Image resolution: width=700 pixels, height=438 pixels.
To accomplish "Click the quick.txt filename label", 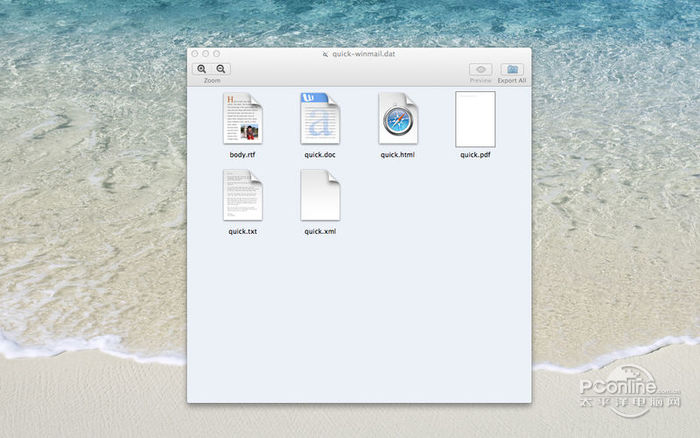I will pos(242,231).
